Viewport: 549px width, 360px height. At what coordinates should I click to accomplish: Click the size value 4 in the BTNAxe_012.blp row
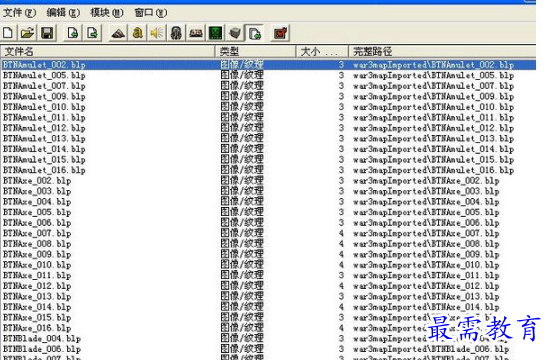pos(341,286)
